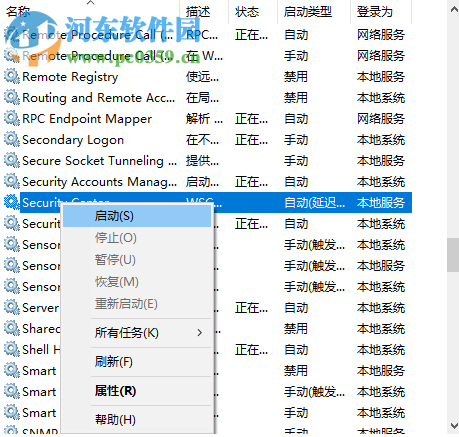This screenshot has height=437, width=459.
Task: Click the Sensor service icon in the 本地服务 row
Action: coord(12,266)
